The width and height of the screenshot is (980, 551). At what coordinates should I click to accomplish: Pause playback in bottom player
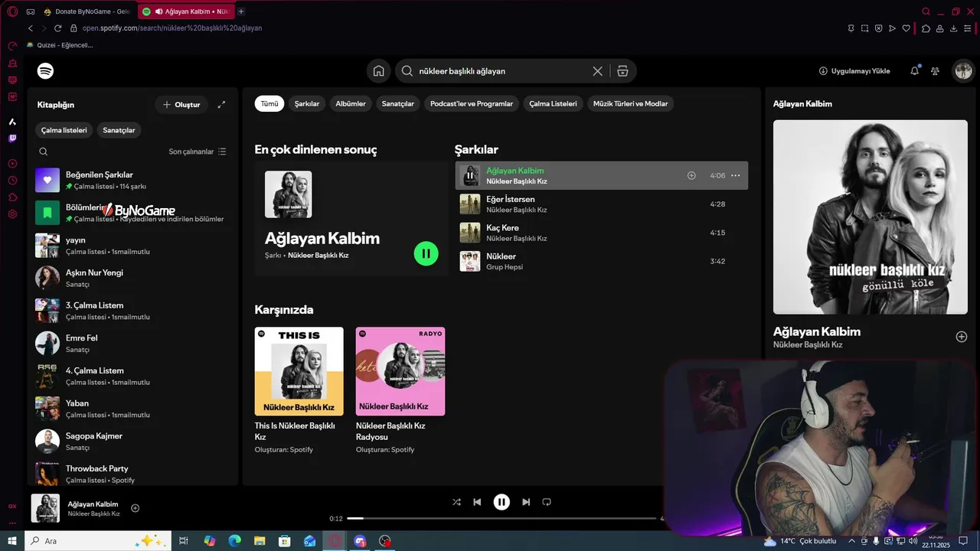pyautogui.click(x=501, y=502)
